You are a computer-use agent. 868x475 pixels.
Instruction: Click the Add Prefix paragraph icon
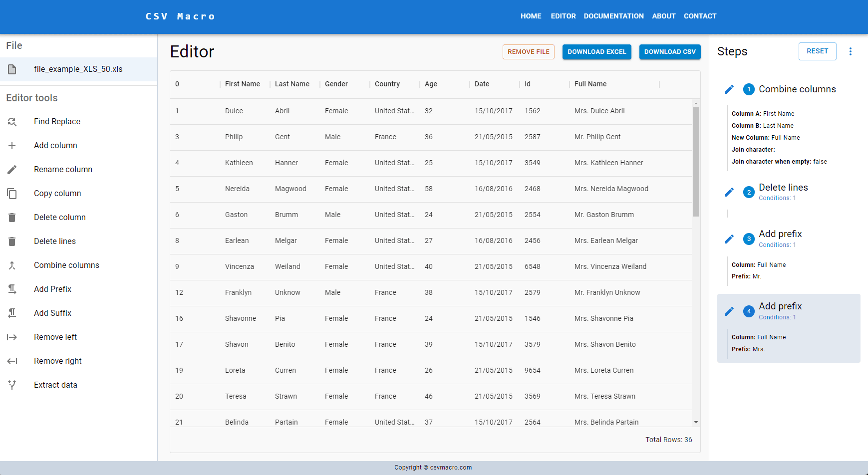[x=12, y=289]
